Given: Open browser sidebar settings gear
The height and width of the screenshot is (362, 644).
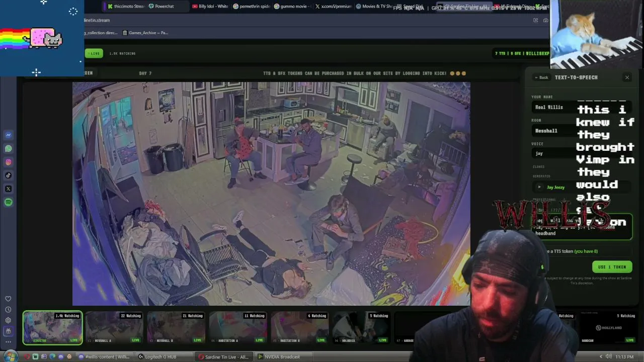Looking at the screenshot, I should (8, 320).
